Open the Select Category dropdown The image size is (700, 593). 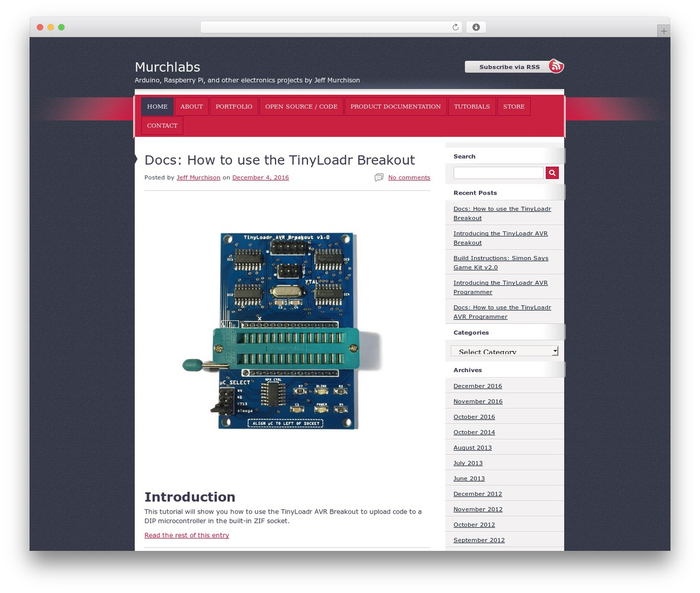click(x=505, y=351)
